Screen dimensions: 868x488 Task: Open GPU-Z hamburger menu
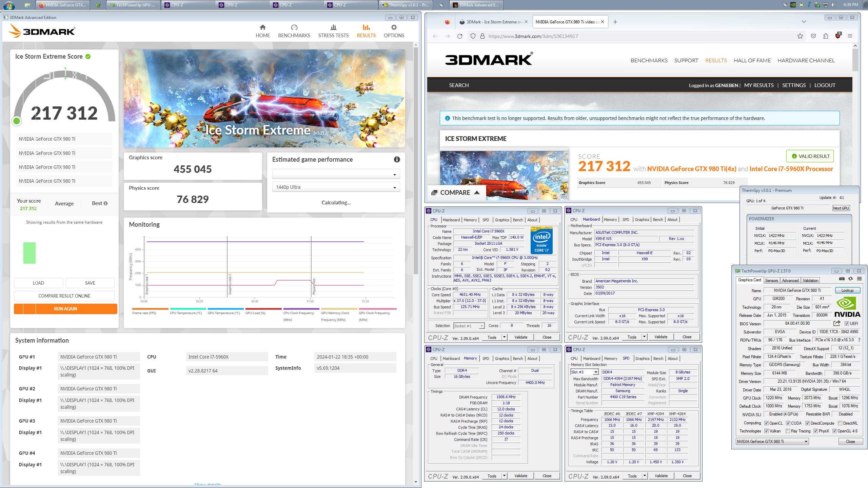click(859, 279)
